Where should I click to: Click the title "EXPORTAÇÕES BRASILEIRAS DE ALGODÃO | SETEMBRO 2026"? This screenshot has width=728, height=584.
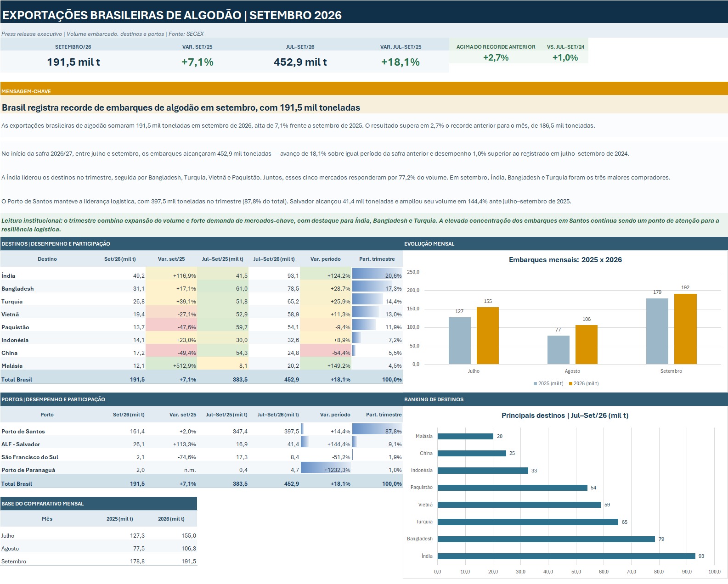(172, 15)
